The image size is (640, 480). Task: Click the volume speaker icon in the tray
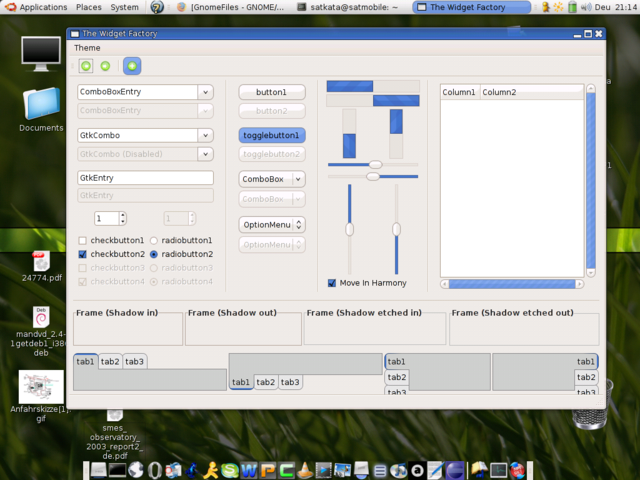[586, 7]
